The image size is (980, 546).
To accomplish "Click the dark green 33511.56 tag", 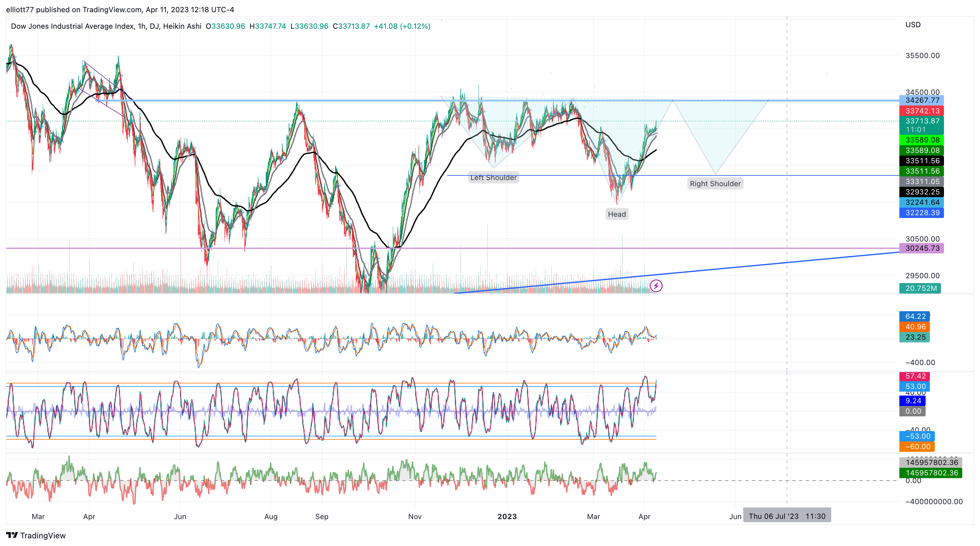I will tap(921, 171).
